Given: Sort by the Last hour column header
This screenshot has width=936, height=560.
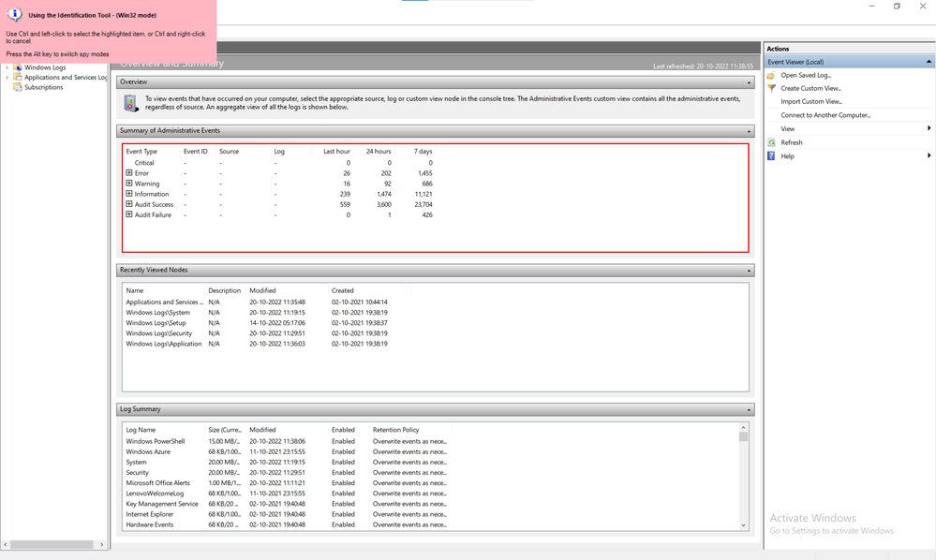Looking at the screenshot, I should coord(336,151).
